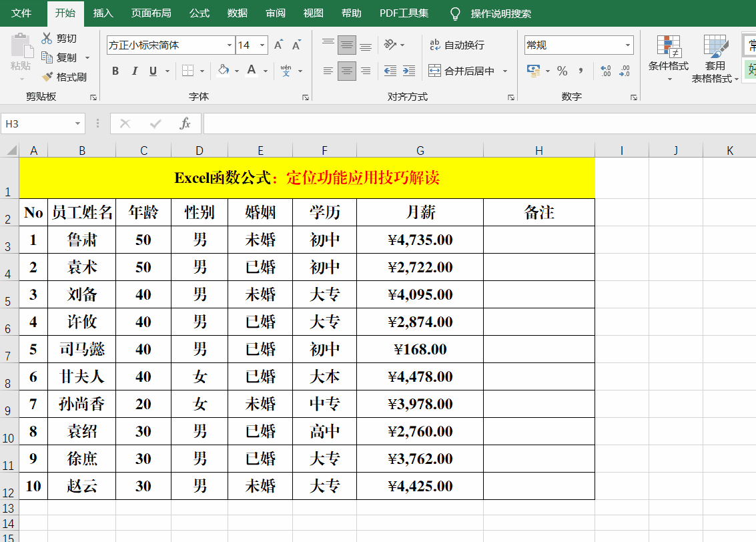Select column G header
Screen dimensions: 756x542
[x=420, y=150]
